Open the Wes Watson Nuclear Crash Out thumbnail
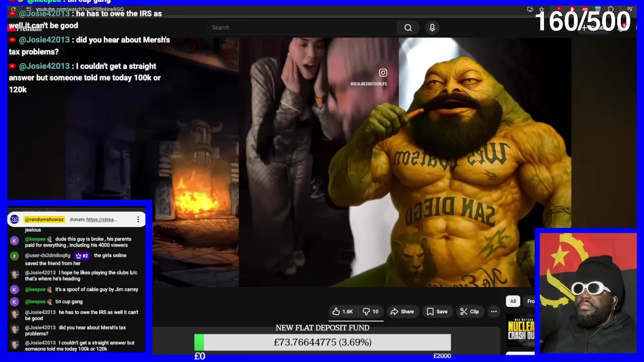Viewport: 644px width, 362px height. 521,330
